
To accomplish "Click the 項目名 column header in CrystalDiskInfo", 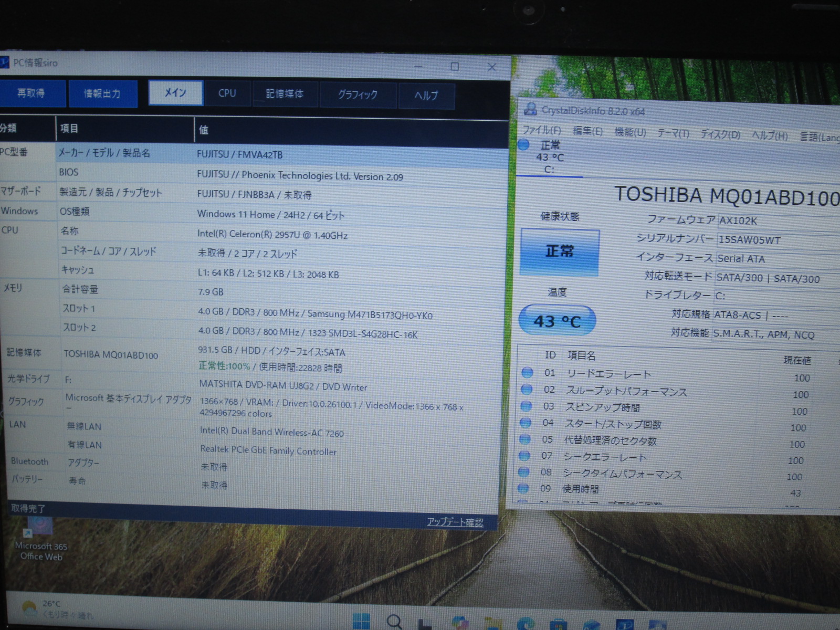I will click(x=581, y=355).
